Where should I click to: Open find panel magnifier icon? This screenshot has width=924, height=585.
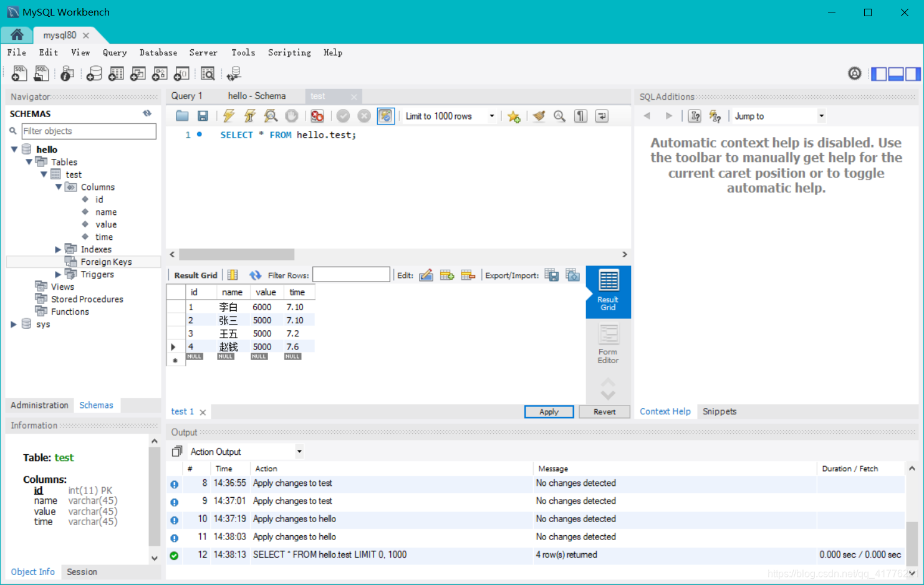[560, 116]
